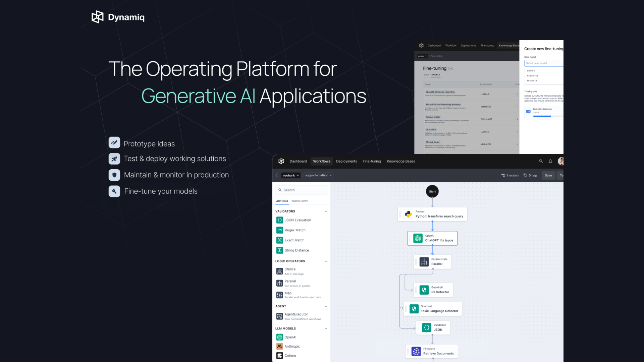
Task: Select the JSON Evaluation validator icon
Action: click(x=279, y=220)
